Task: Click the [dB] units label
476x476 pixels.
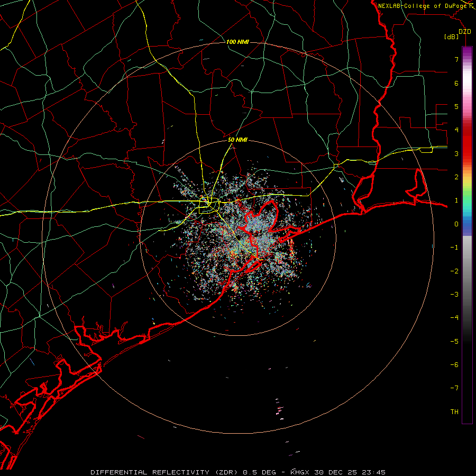Action: (x=452, y=37)
